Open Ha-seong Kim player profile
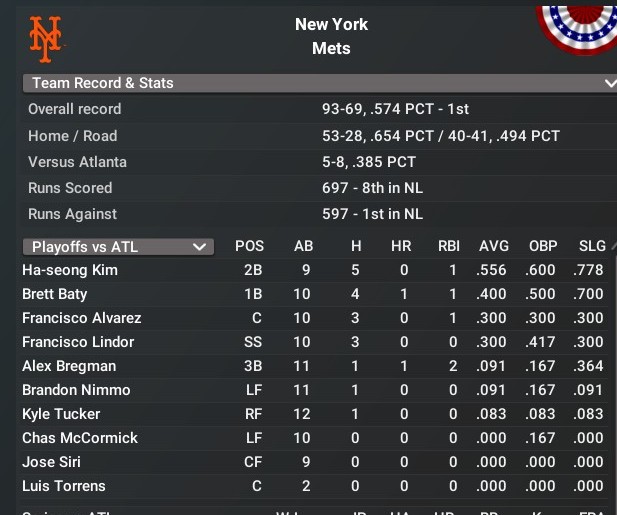The height and width of the screenshot is (515, 617). pyautogui.click(x=70, y=270)
